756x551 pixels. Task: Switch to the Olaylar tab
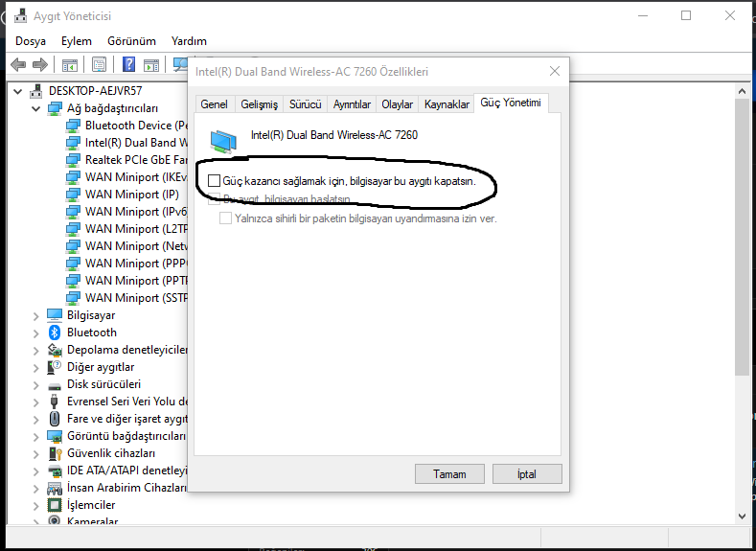coord(398,104)
